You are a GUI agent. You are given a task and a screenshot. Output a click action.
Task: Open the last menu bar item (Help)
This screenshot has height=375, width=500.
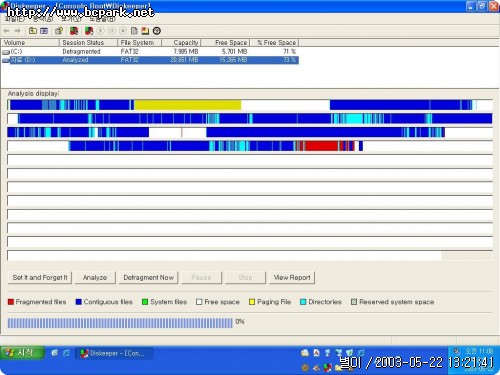click(102, 19)
